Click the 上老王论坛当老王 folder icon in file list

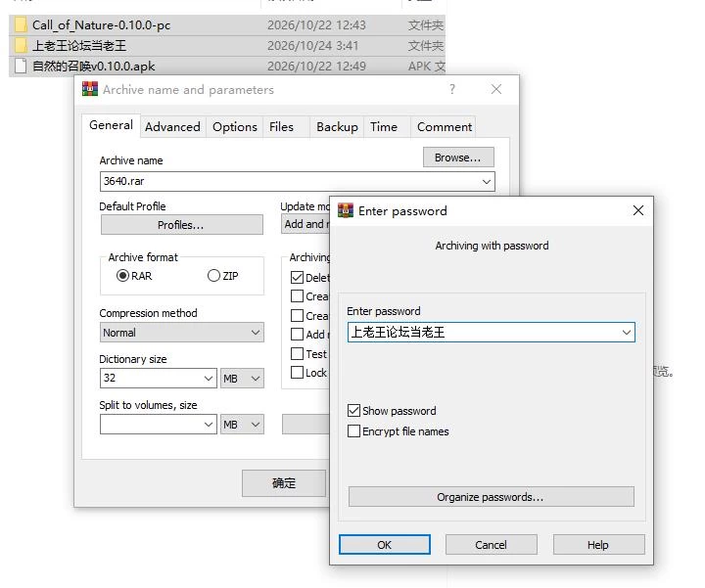click(x=21, y=45)
